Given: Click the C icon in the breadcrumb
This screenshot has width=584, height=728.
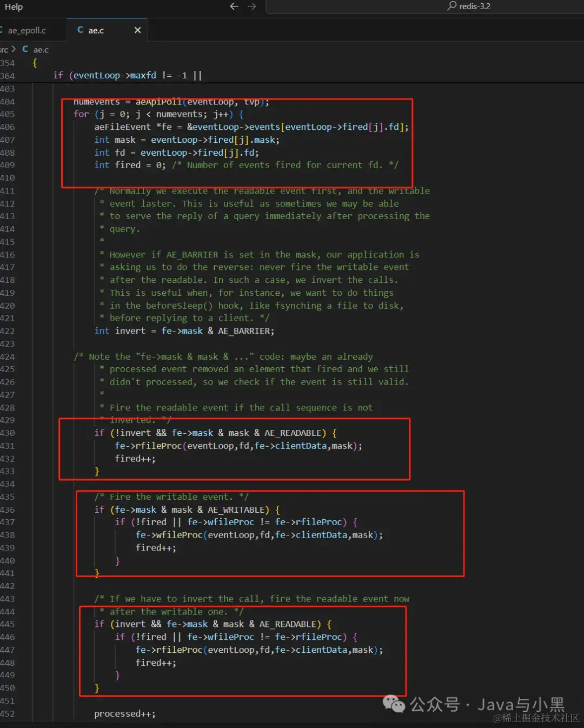Looking at the screenshot, I should (25, 49).
